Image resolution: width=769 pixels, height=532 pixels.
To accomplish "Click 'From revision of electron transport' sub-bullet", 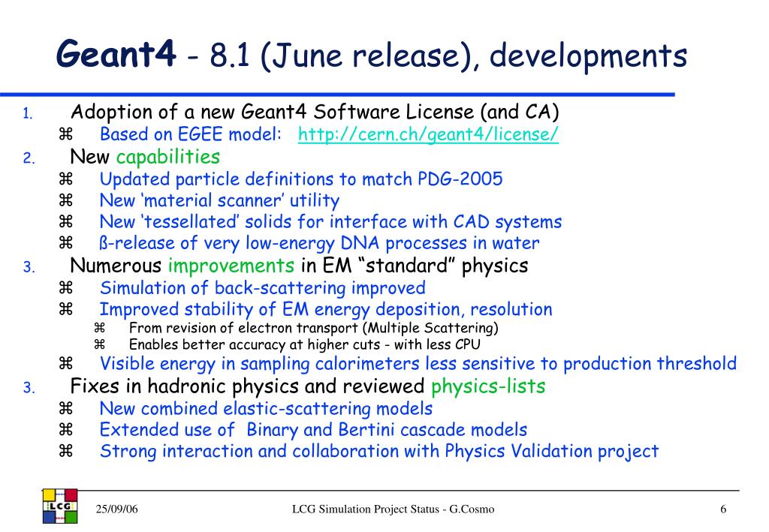I will (x=313, y=328).
